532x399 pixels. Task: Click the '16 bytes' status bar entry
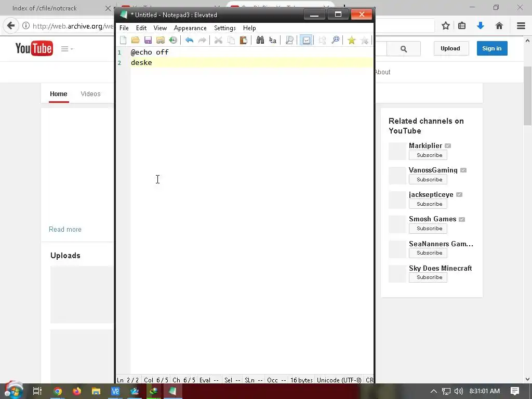tap(301, 380)
